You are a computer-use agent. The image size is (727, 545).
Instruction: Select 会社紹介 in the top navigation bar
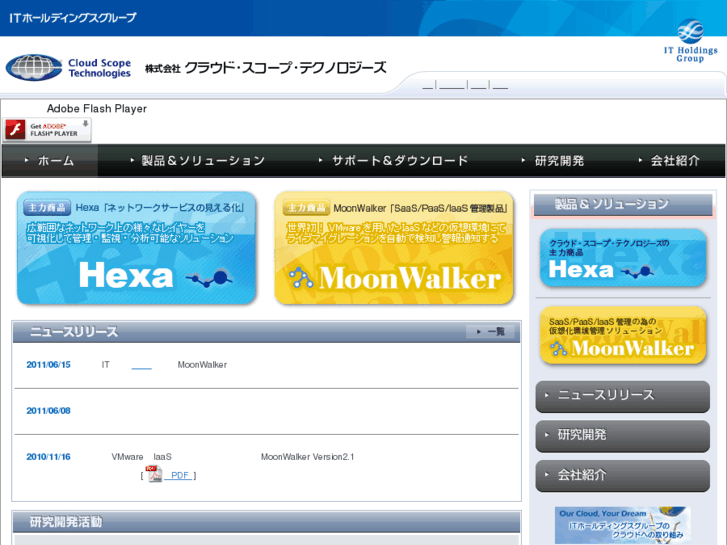click(x=670, y=160)
